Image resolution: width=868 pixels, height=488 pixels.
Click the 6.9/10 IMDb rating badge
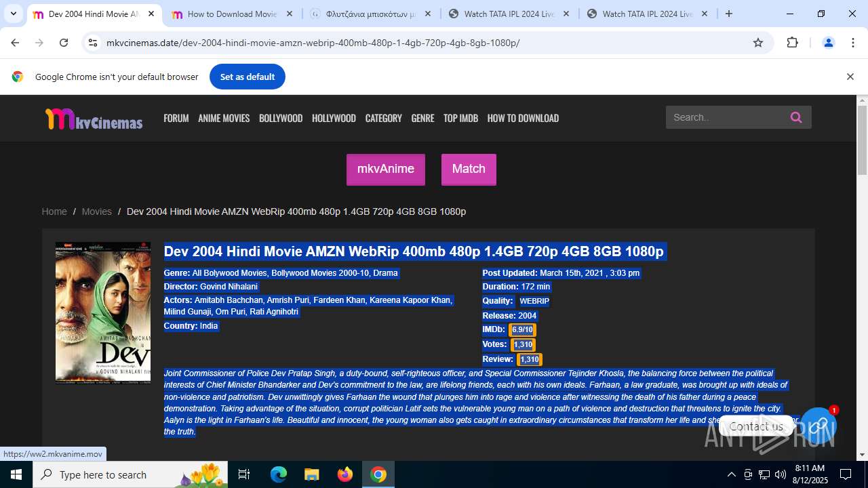coord(522,330)
